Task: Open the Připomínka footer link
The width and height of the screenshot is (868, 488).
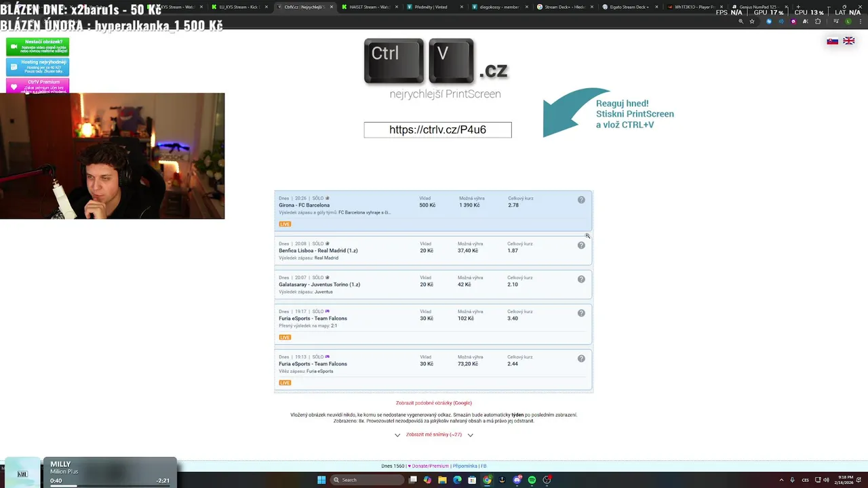Action: [465, 466]
